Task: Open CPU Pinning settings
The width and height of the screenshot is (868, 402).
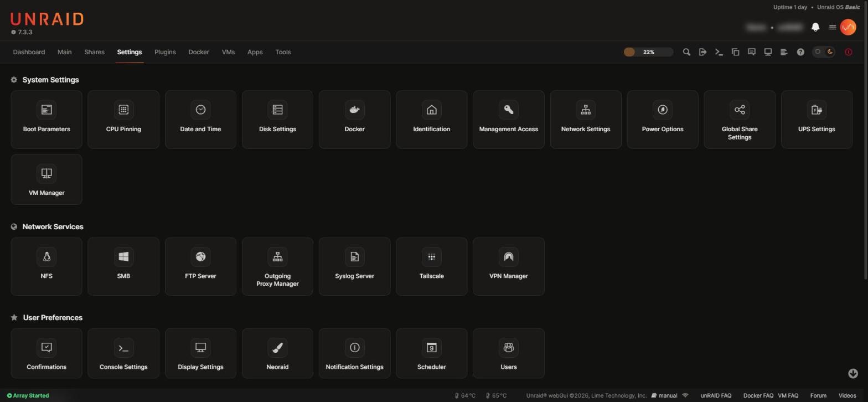Action: coord(123,120)
